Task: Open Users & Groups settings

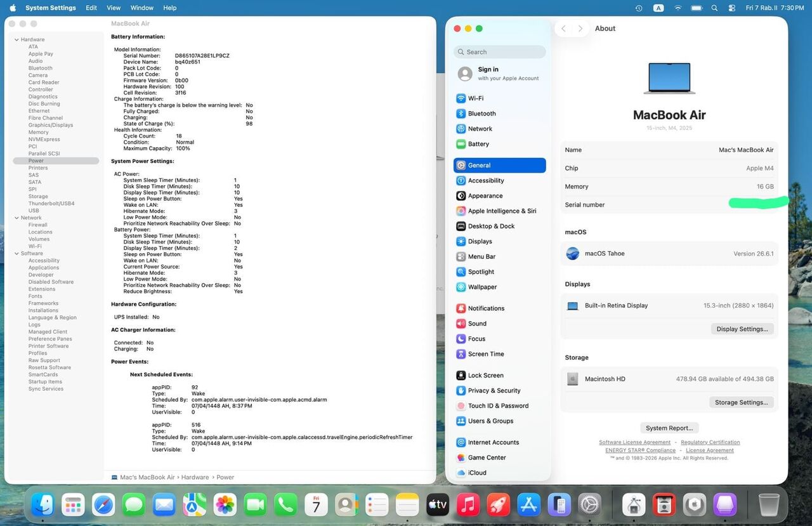Action: [x=499, y=421]
